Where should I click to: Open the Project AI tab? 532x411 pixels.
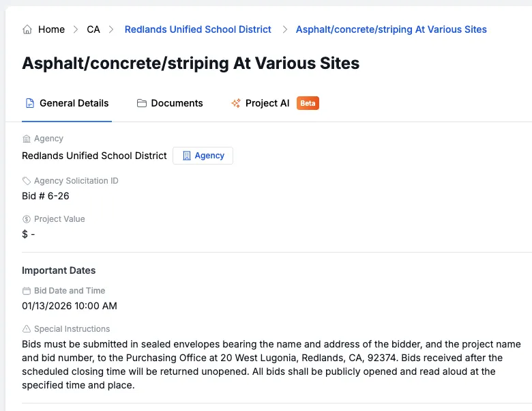(x=267, y=103)
